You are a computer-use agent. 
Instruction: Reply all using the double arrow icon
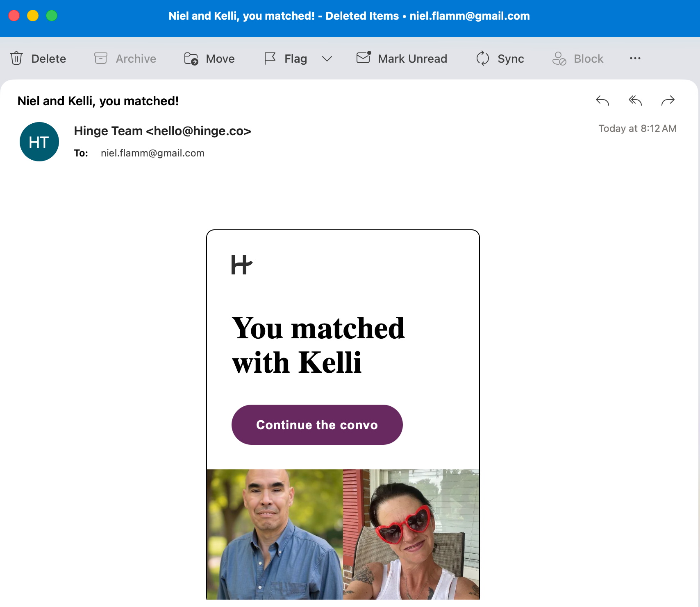point(635,100)
